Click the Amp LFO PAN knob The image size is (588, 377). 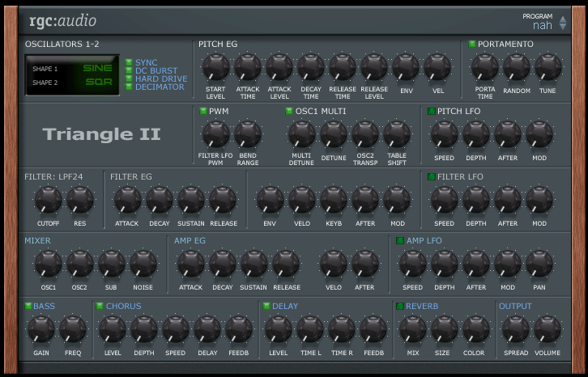tap(539, 264)
